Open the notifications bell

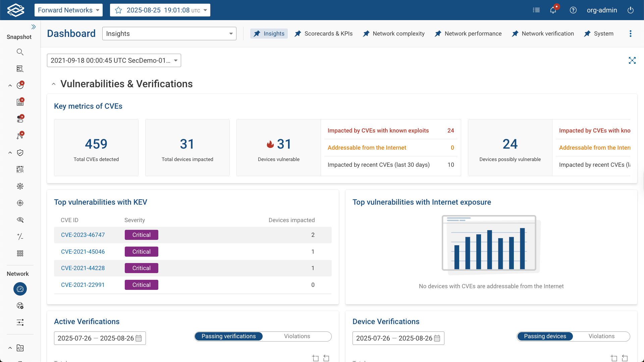pos(553,10)
